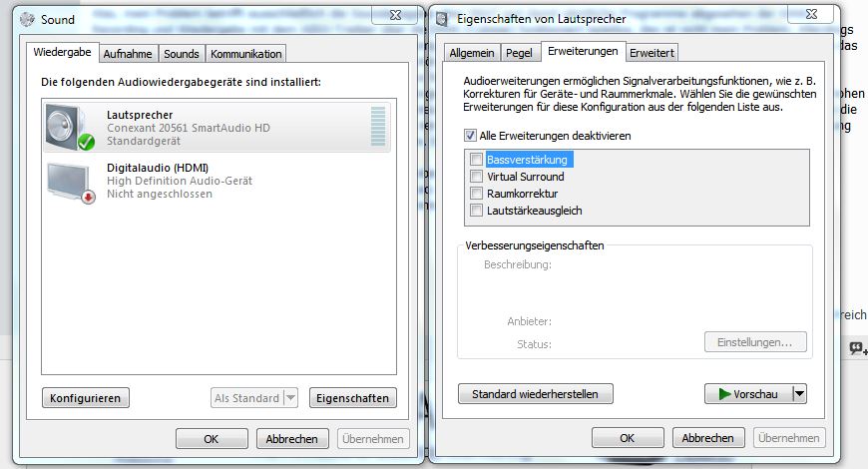
Task: Switch to the Aufnahme tab
Action: [128, 54]
